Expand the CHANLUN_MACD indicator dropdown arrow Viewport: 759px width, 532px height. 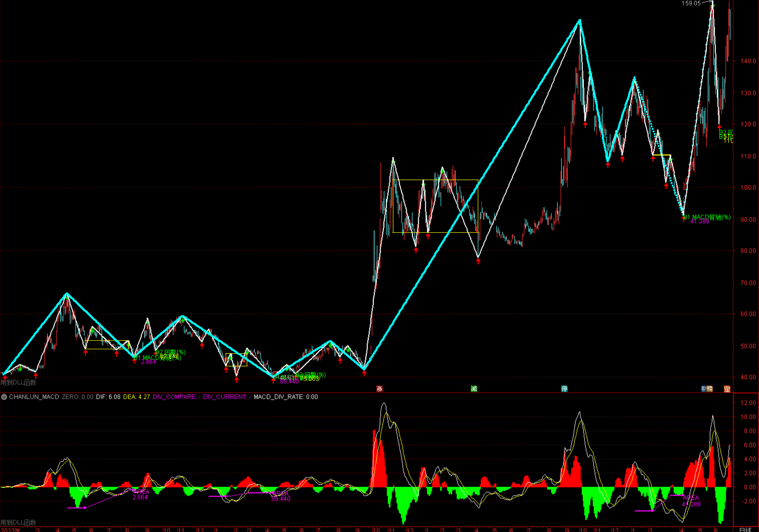4,397
